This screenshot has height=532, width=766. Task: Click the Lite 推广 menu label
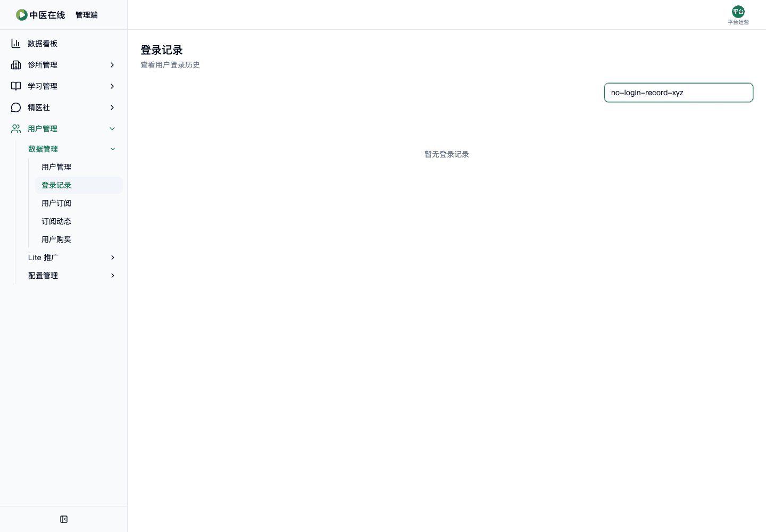pos(44,257)
